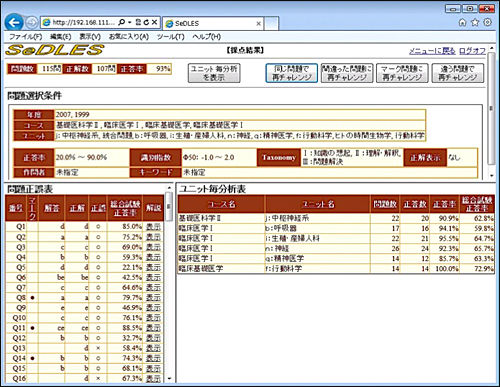
Task: Open the ファイル(F) menu
Action: click(x=25, y=37)
